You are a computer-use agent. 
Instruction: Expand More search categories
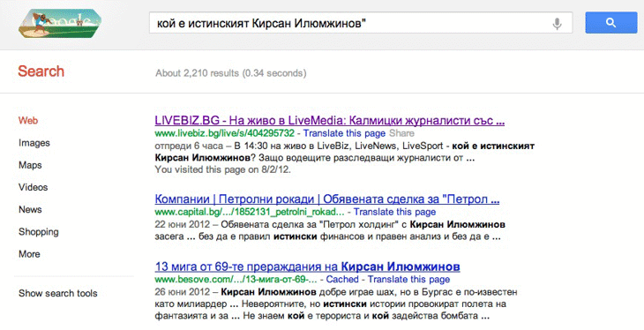tap(29, 254)
